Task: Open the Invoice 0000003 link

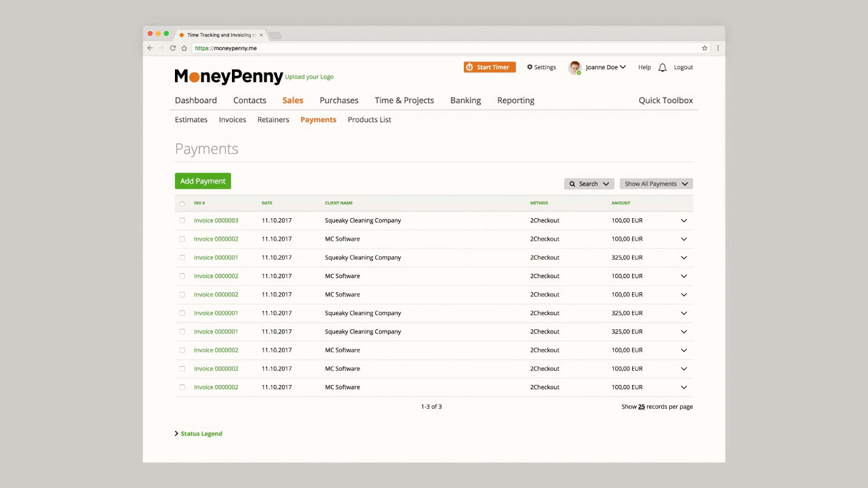Action: [x=216, y=220]
